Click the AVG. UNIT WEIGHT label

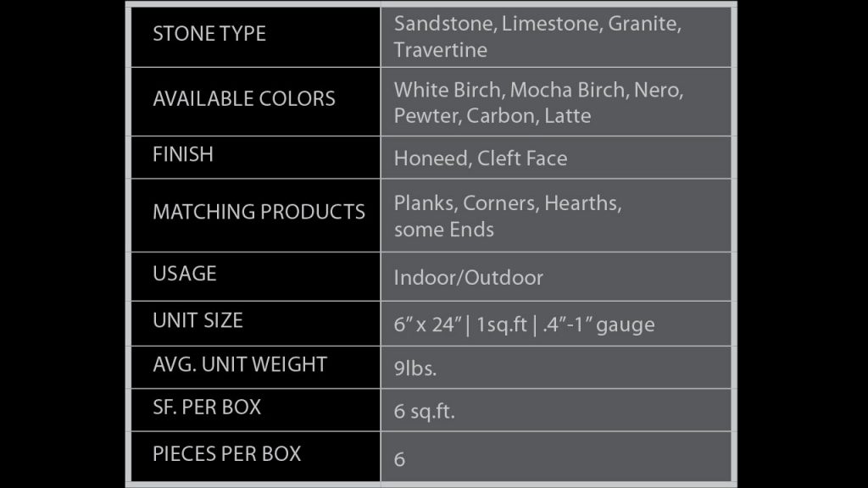click(x=240, y=364)
